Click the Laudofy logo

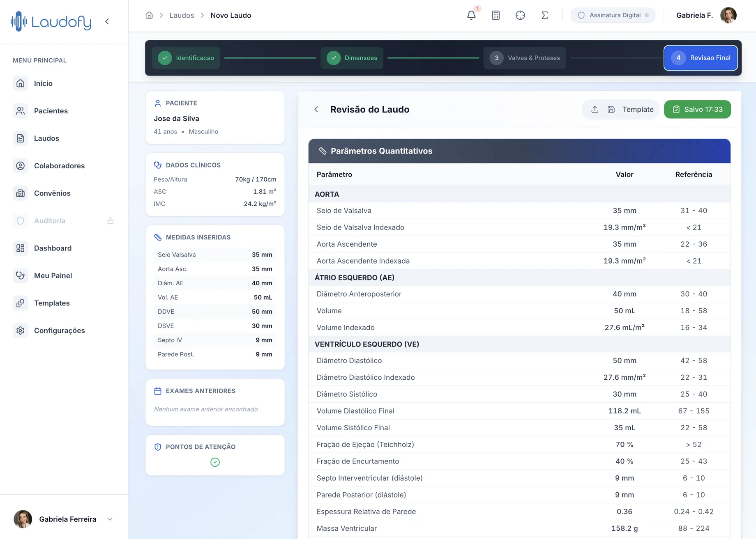point(51,21)
